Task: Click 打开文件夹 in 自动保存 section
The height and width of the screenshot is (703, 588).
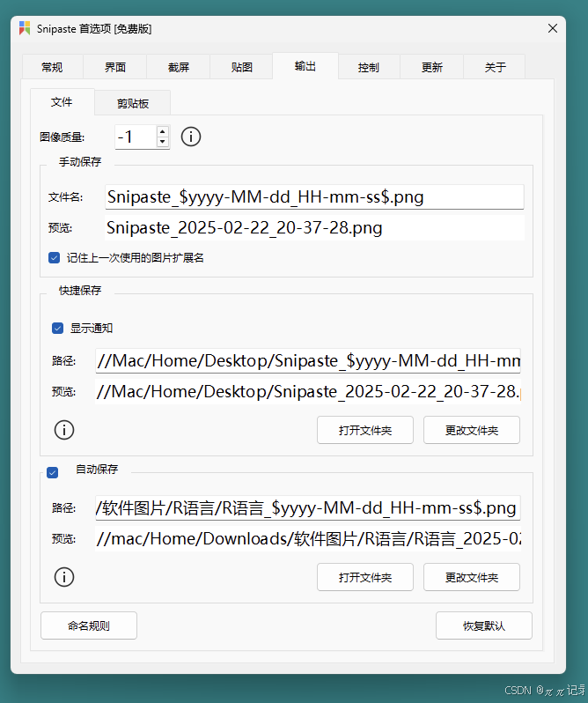Action: tap(365, 578)
